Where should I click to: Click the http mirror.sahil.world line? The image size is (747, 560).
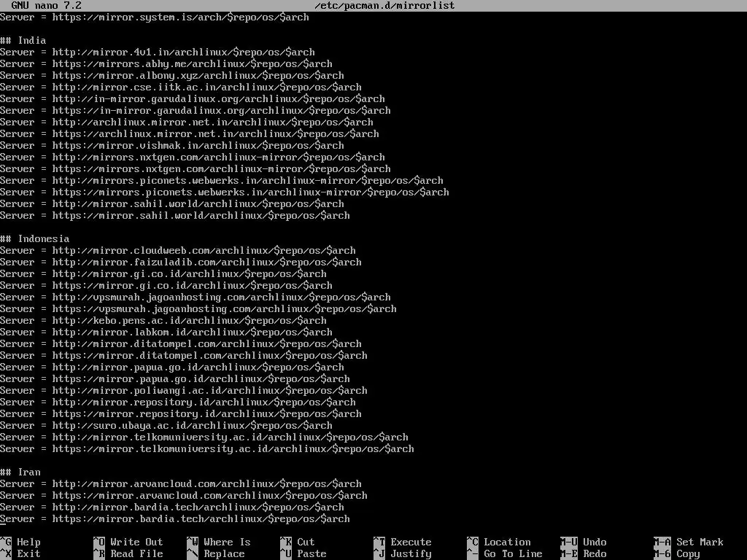point(172,204)
